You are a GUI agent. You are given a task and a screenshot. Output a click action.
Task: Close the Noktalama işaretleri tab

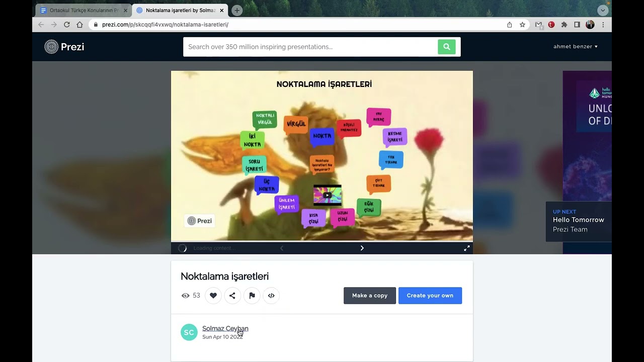click(221, 10)
